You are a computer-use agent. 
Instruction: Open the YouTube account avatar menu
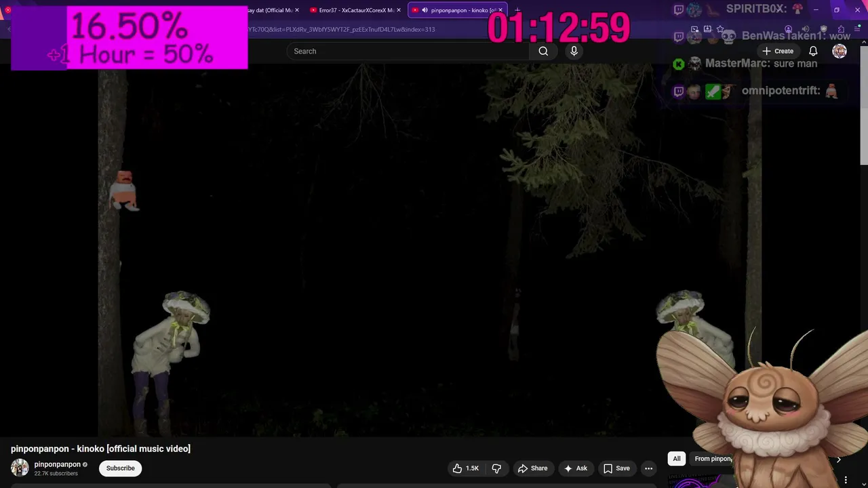click(840, 51)
